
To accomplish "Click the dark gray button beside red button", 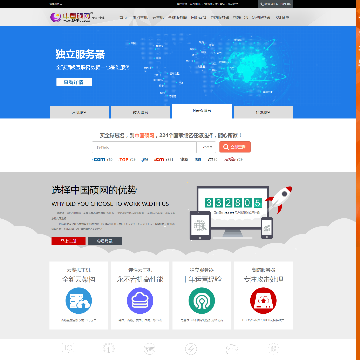I will point(105,241).
